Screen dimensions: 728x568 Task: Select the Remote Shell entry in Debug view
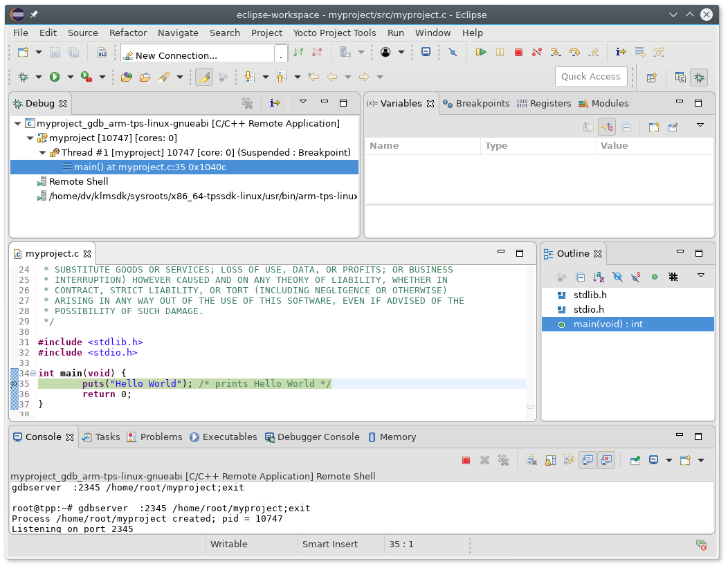click(x=78, y=181)
